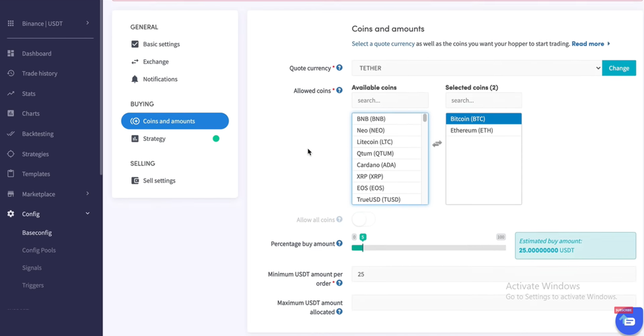644x336 pixels.
Task: Toggle the Basic settings checkbox
Action: tap(135, 44)
